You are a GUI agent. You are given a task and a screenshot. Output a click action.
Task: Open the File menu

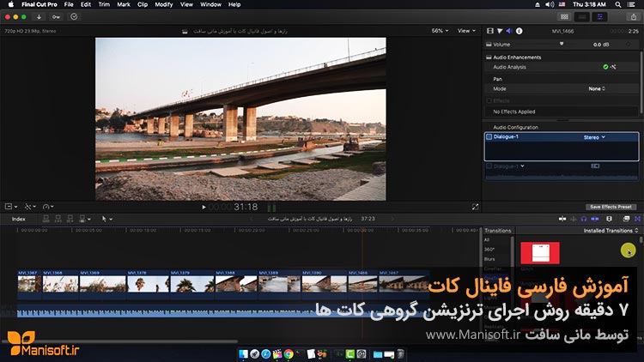69,4
